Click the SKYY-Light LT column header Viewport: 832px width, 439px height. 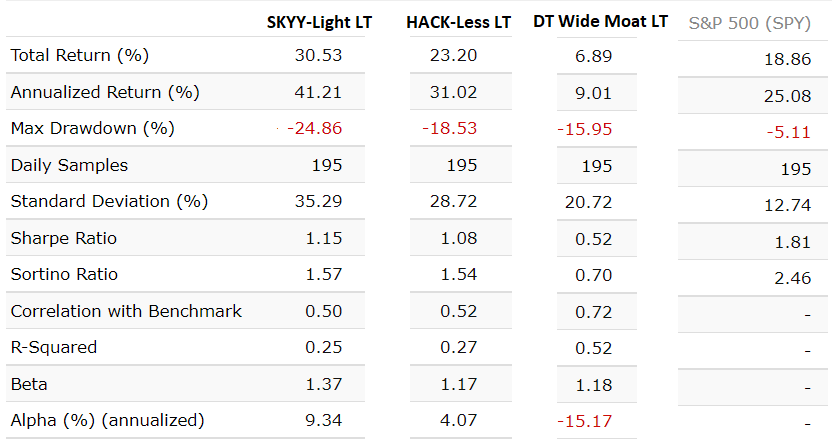tap(319, 22)
